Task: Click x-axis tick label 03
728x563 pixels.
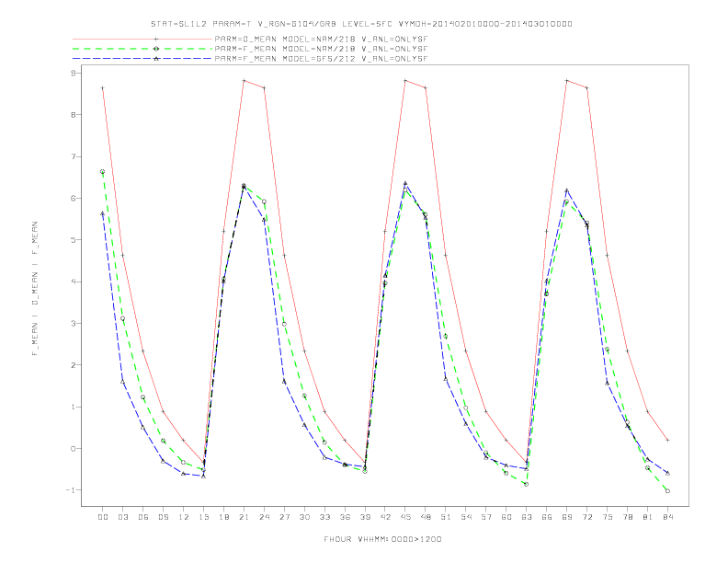Action: 123,517
